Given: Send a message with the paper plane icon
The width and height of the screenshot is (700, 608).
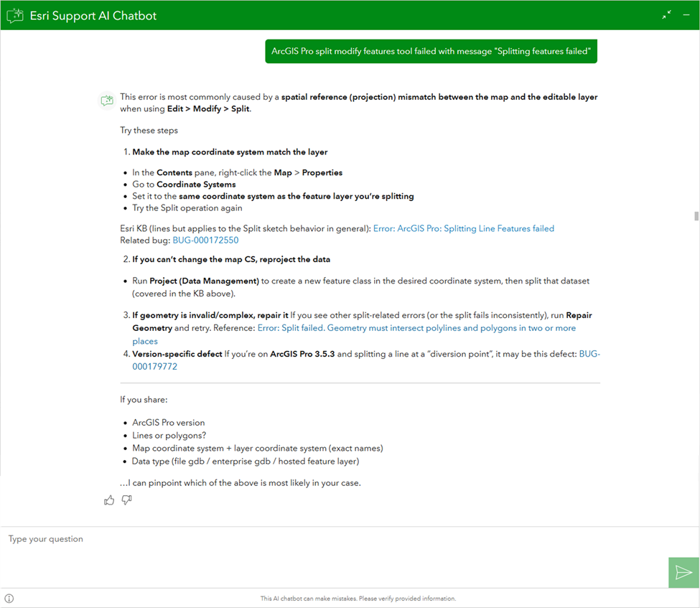Looking at the screenshot, I should [x=683, y=572].
